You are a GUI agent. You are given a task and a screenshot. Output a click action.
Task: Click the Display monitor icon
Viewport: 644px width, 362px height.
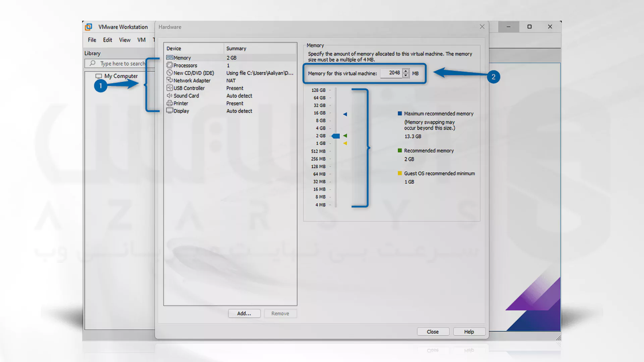click(170, 111)
